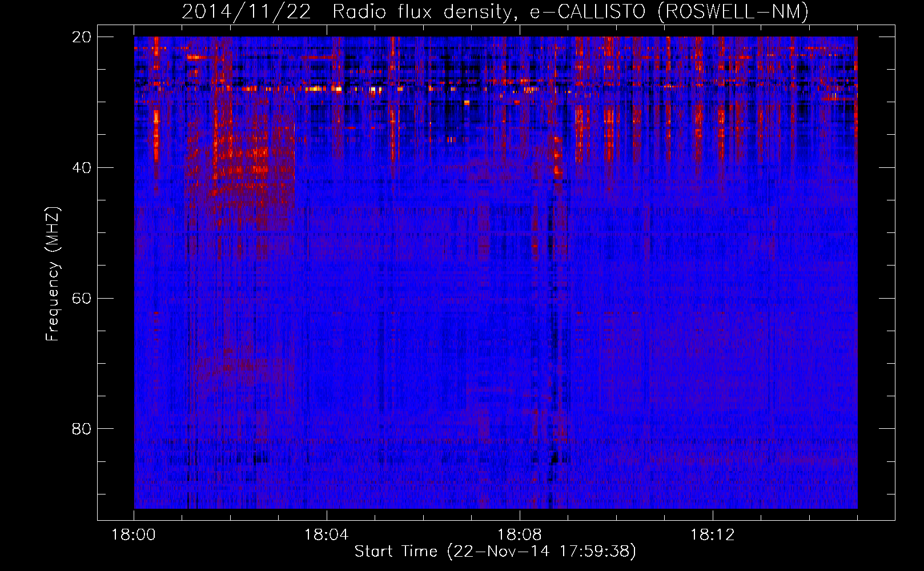Click the "Start Time (22-Nov-14 17:59:38)" label
The image size is (924, 571).
pos(495,552)
